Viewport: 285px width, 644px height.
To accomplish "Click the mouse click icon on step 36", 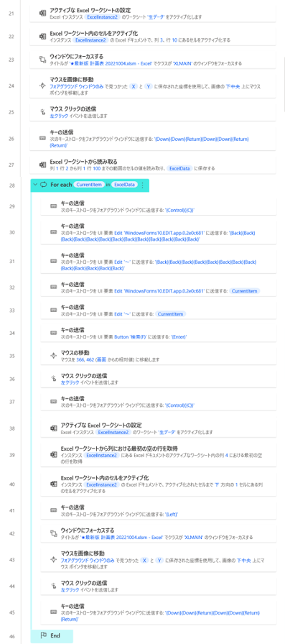I will pyautogui.click(x=53, y=379).
